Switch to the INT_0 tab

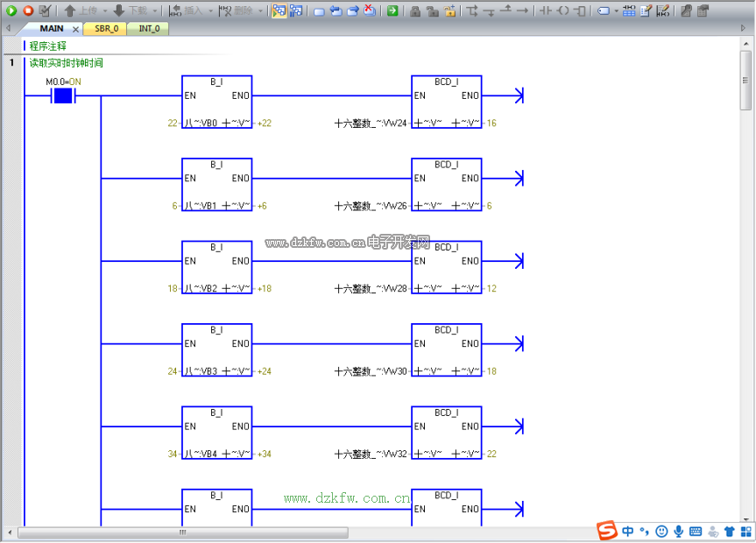(x=149, y=29)
